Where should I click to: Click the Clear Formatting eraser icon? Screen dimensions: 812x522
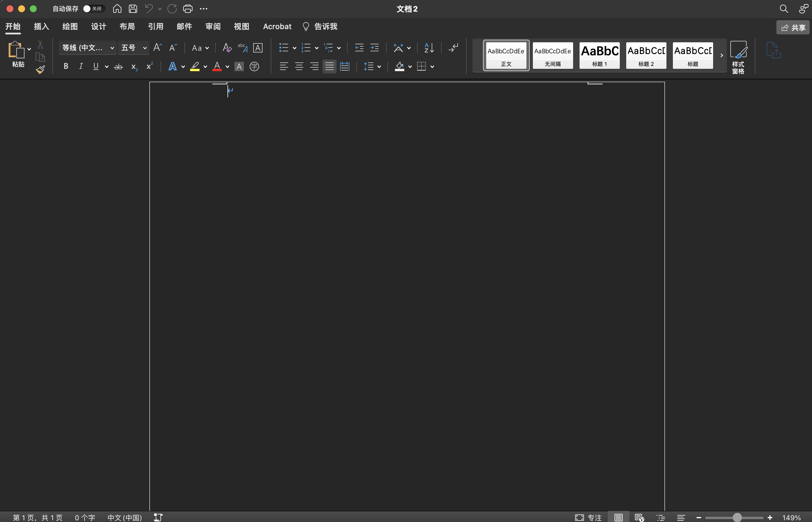(227, 48)
